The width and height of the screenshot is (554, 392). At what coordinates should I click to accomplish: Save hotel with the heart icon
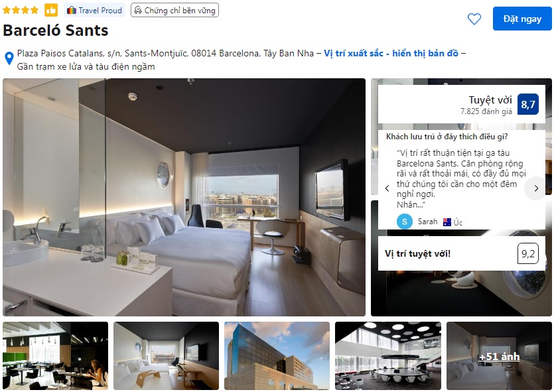click(474, 19)
